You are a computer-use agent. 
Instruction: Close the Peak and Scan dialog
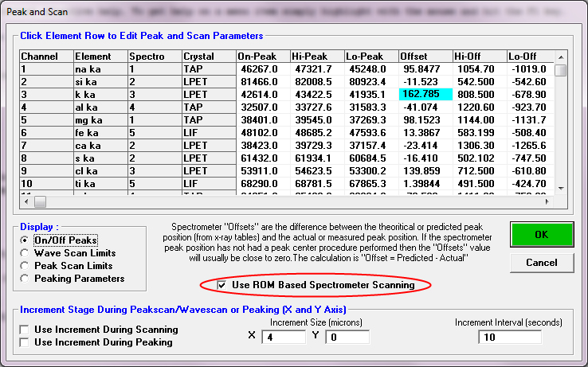(x=567, y=11)
